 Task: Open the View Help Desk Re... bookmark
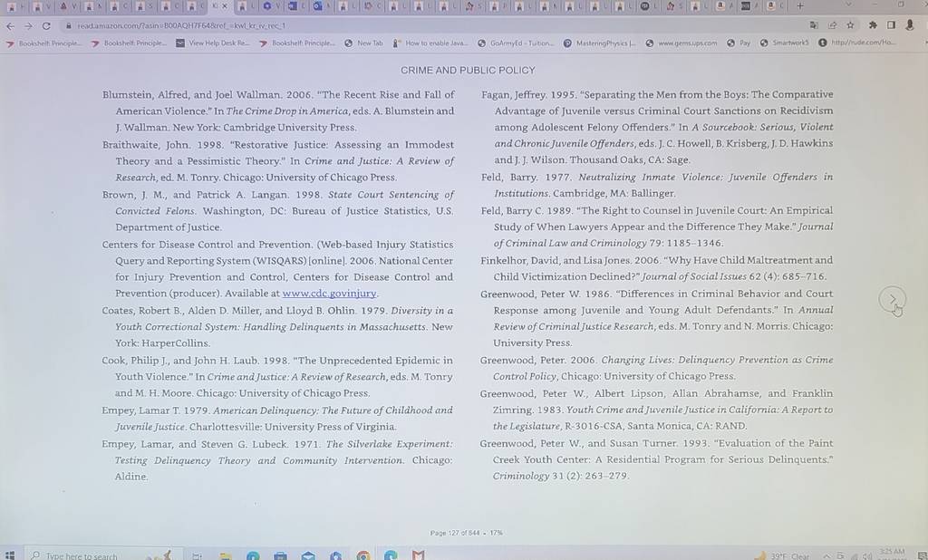pyautogui.click(x=213, y=43)
